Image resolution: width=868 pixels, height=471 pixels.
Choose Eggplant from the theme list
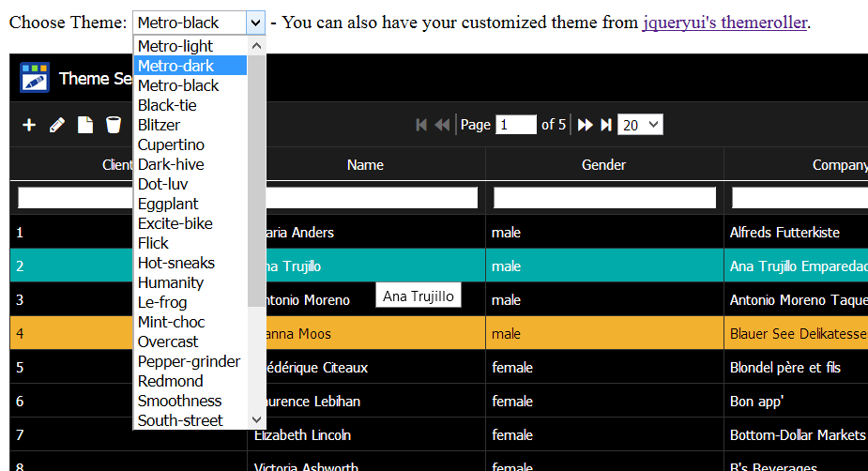[x=169, y=204]
